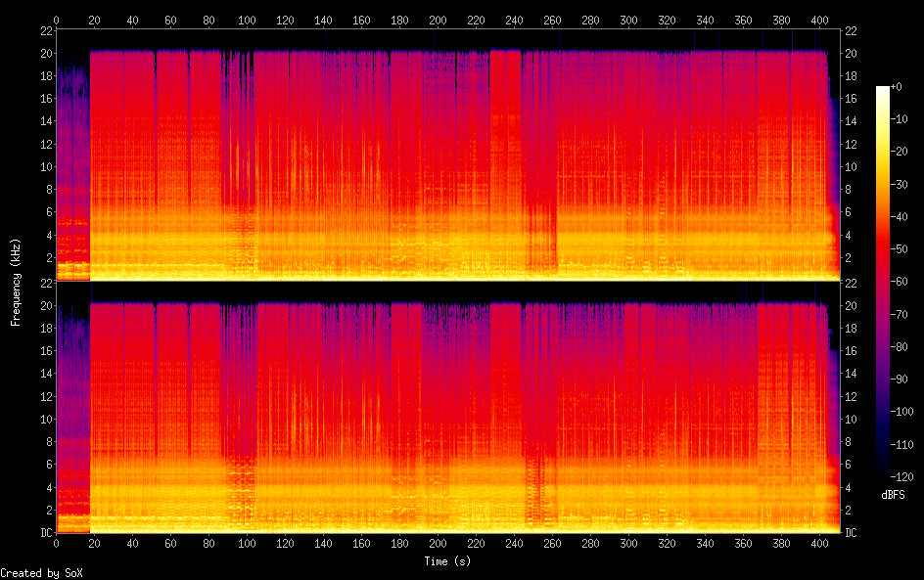Select the lower channel spectrogram plot
Screen dimensions: 924x580
click(448, 408)
